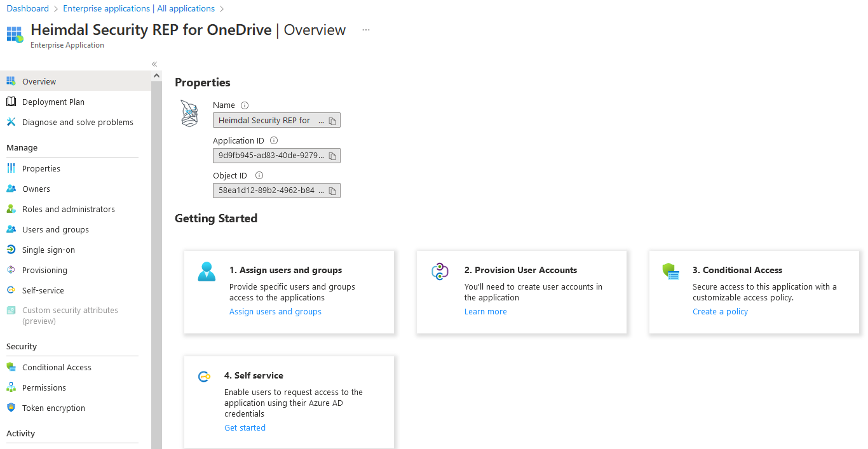Copy the Application ID value
This screenshot has height=449, width=868.
(x=332, y=156)
